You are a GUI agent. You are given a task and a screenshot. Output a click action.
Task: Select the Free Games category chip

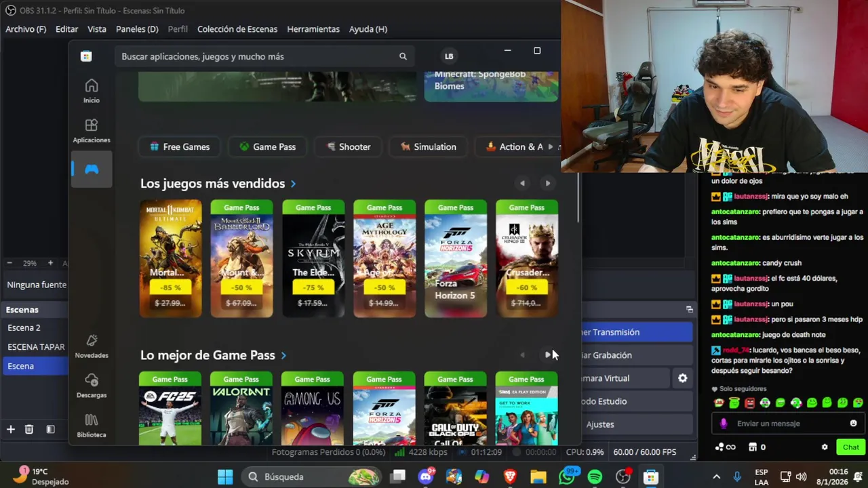180,146
